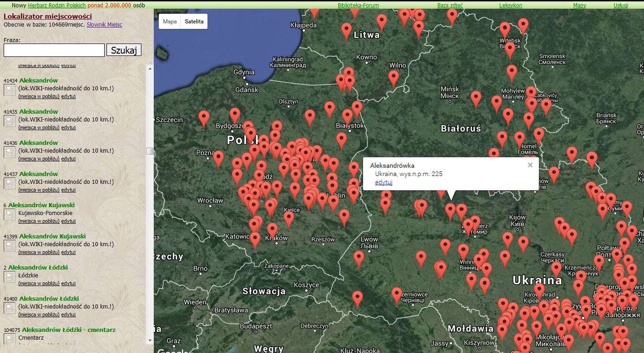Click edytuj link in Aleksandrówka popup

[384, 182]
